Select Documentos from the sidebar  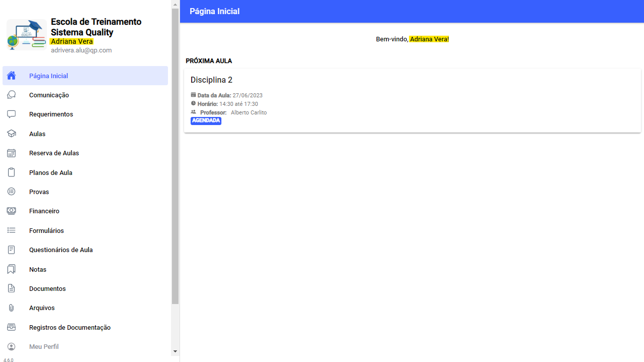tap(47, 289)
